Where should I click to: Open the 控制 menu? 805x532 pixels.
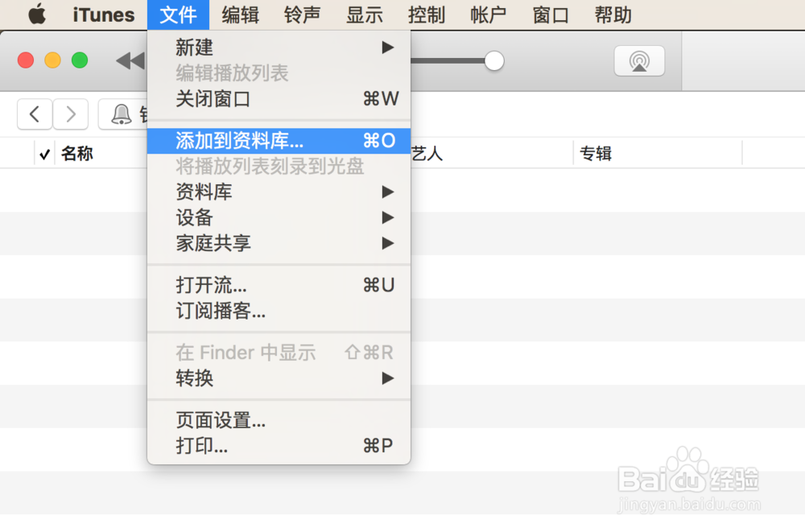(x=427, y=14)
